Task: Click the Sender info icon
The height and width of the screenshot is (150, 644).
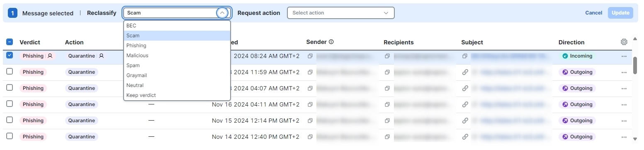Action: 331,42
